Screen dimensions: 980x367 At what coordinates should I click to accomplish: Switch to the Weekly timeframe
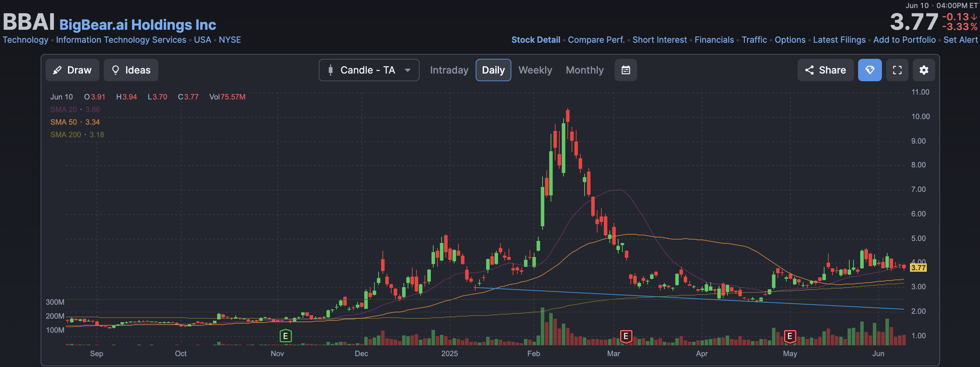tap(535, 70)
